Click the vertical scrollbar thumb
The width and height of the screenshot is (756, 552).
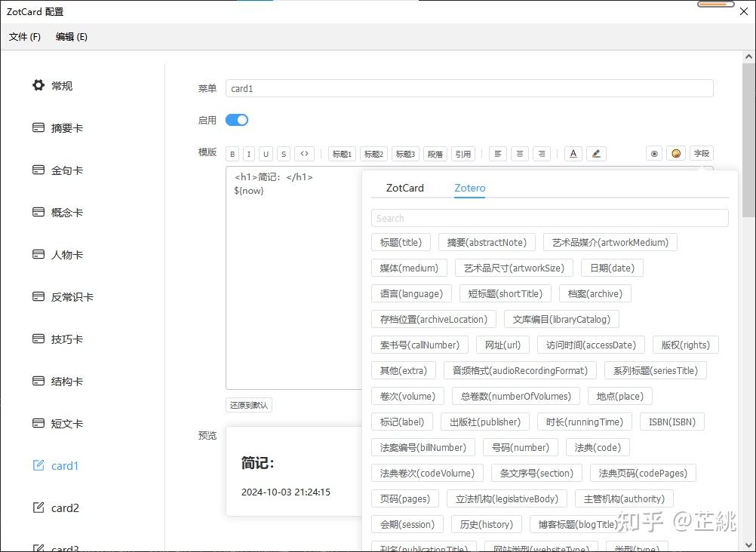point(748,140)
